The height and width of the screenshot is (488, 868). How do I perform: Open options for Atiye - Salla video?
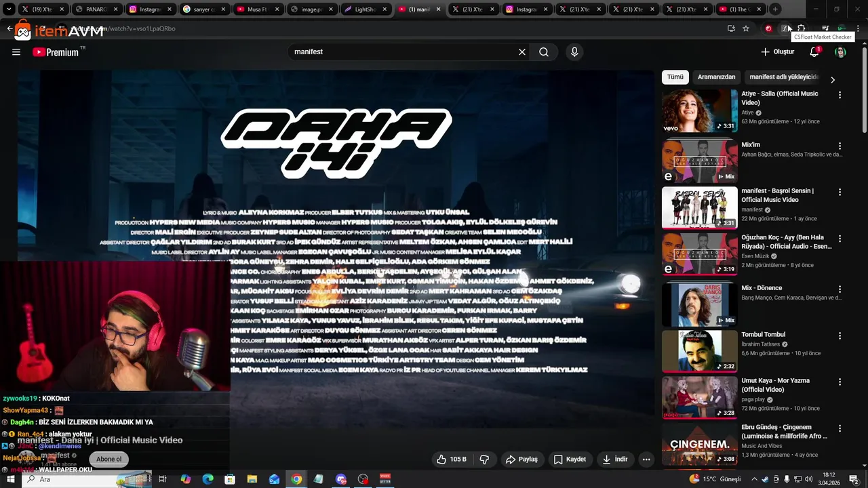pos(840,96)
